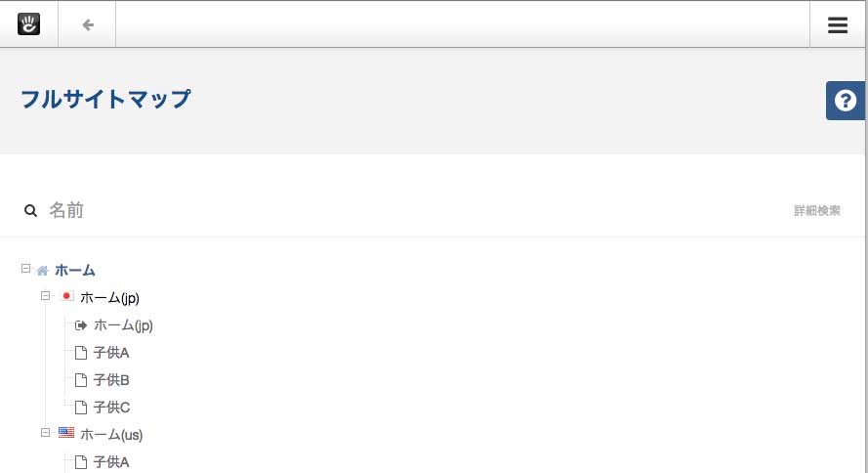Select the ホーム(us) tree item
Image resolution: width=868 pixels, height=473 pixels.
tap(111, 435)
